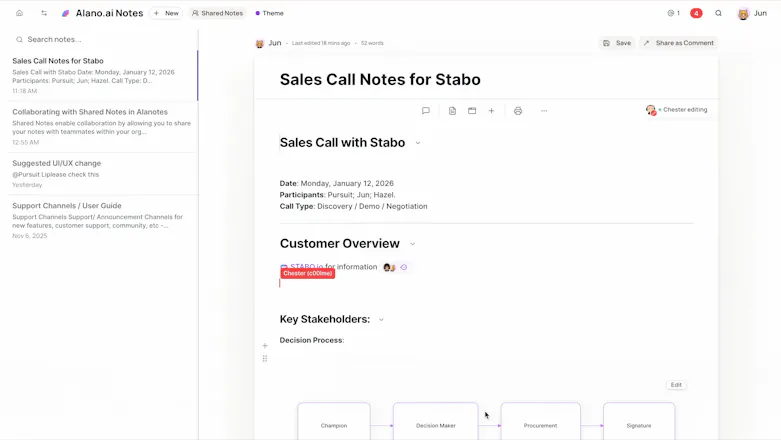Screen dimensions: 781x440
Task: Create a note with the New button
Action: (x=166, y=13)
